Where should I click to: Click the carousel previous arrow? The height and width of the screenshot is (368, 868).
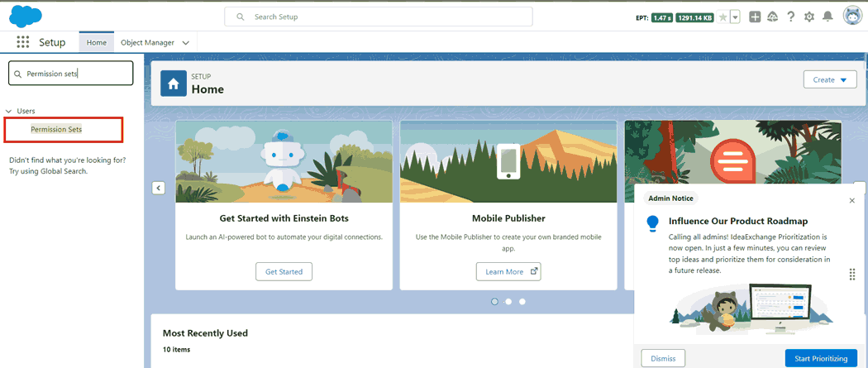pos(159,188)
